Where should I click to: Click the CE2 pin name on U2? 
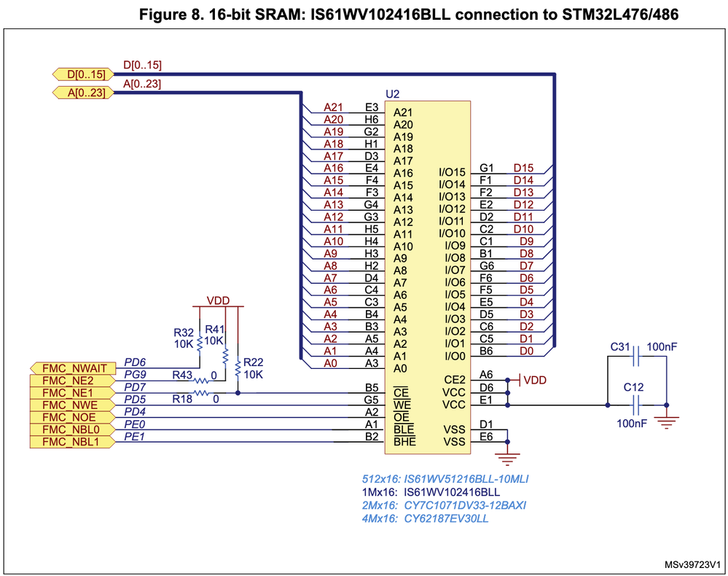click(455, 380)
